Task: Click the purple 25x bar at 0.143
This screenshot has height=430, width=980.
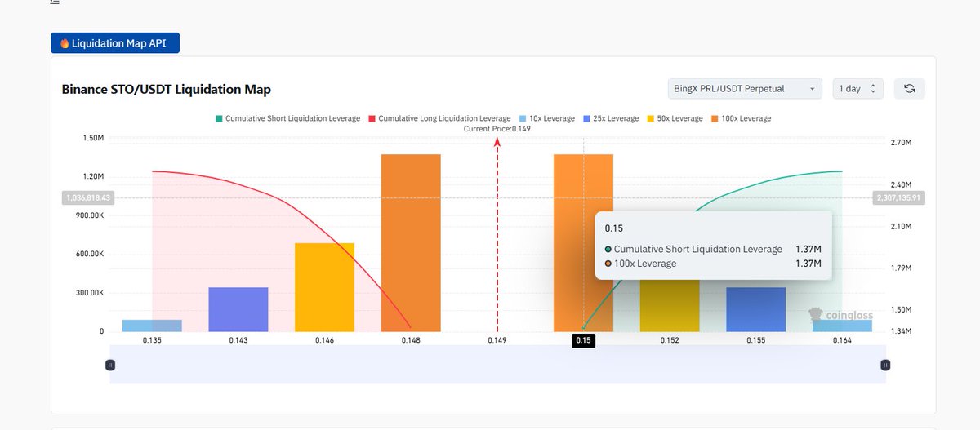Action: pyautogui.click(x=238, y=309)
